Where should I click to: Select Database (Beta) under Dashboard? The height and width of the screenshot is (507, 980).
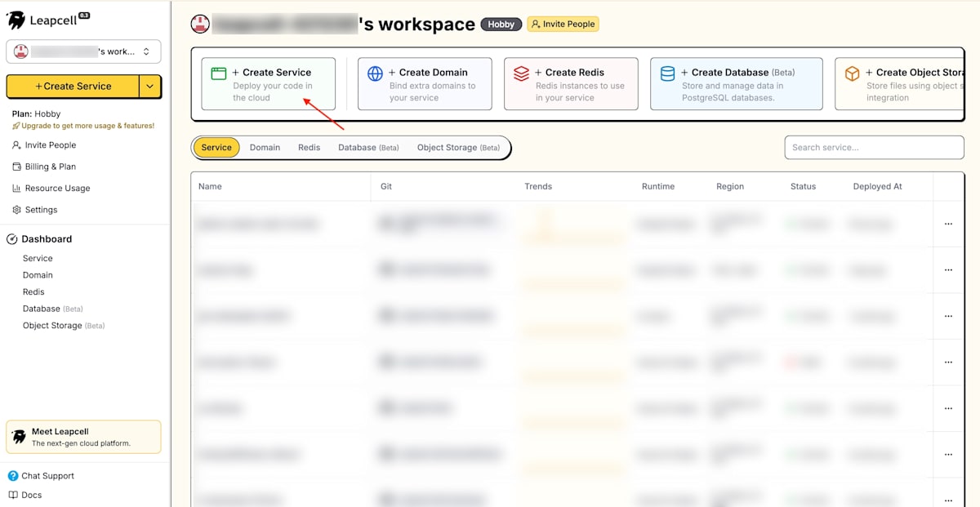coord(53,309)
